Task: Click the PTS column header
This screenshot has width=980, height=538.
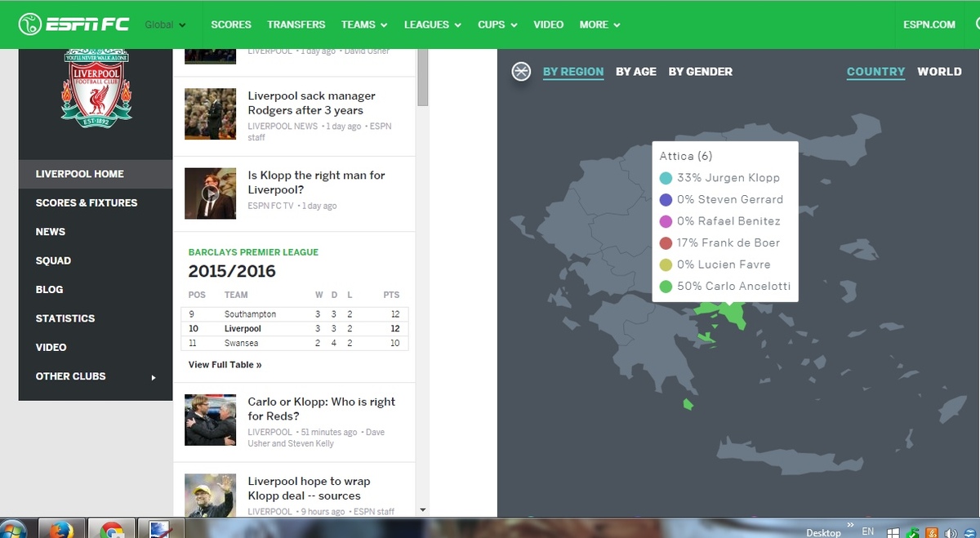Action: pyautogui.click(x=391, y=295)
